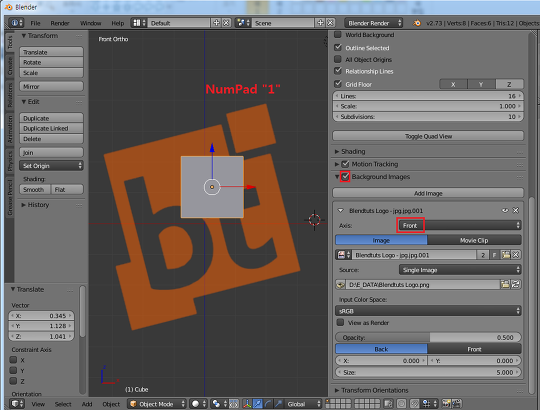540x410 pixels.
Task: Toggle Motion Tracking checkbox
Action: [345, 164]
